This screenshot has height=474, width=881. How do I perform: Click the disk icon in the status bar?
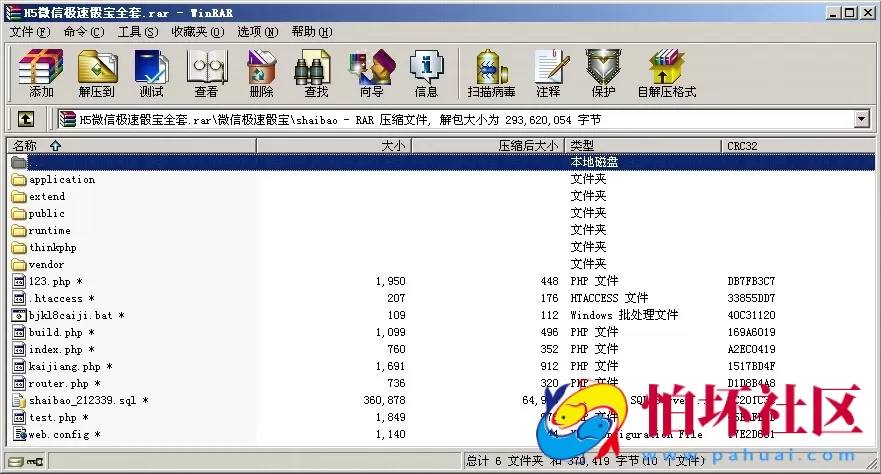[x=16, y=462]
